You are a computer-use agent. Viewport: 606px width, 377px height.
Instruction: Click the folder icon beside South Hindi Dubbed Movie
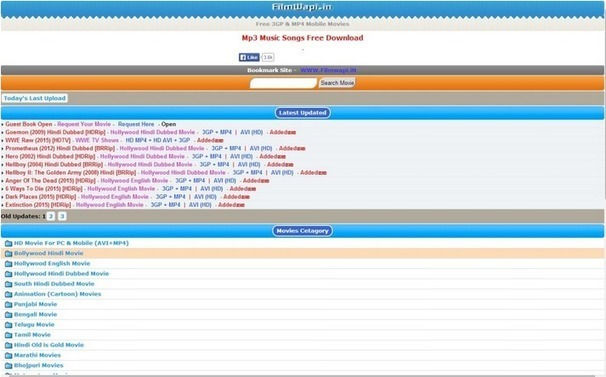click(x=9, y=284)
